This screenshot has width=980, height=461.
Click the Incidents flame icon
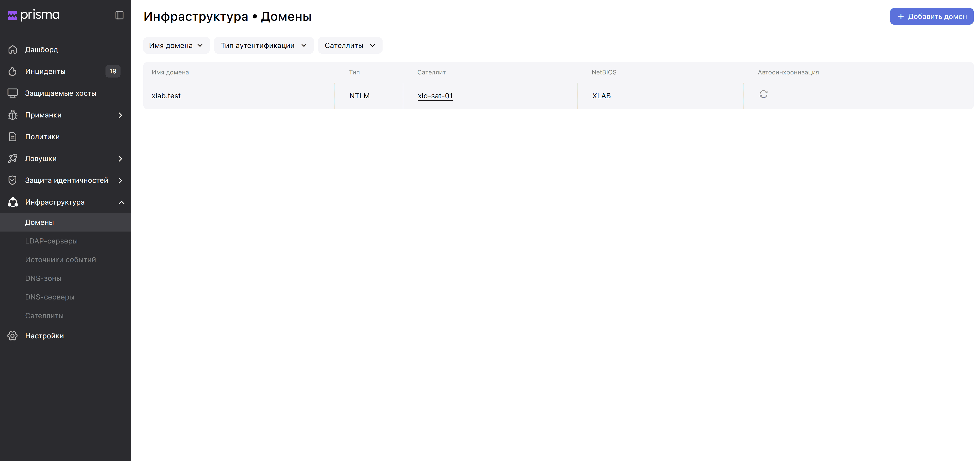[x=12, y=71]
